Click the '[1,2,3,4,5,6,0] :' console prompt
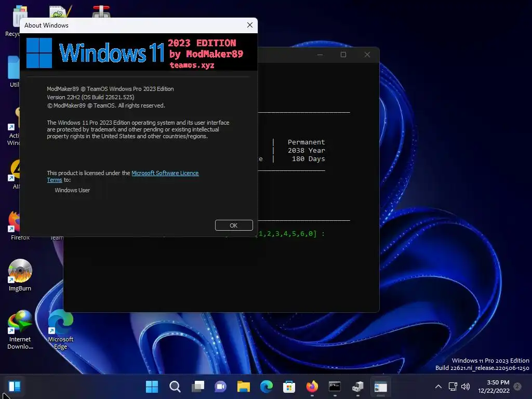Screen dimensions: 532x399 (x=291, y=233)
